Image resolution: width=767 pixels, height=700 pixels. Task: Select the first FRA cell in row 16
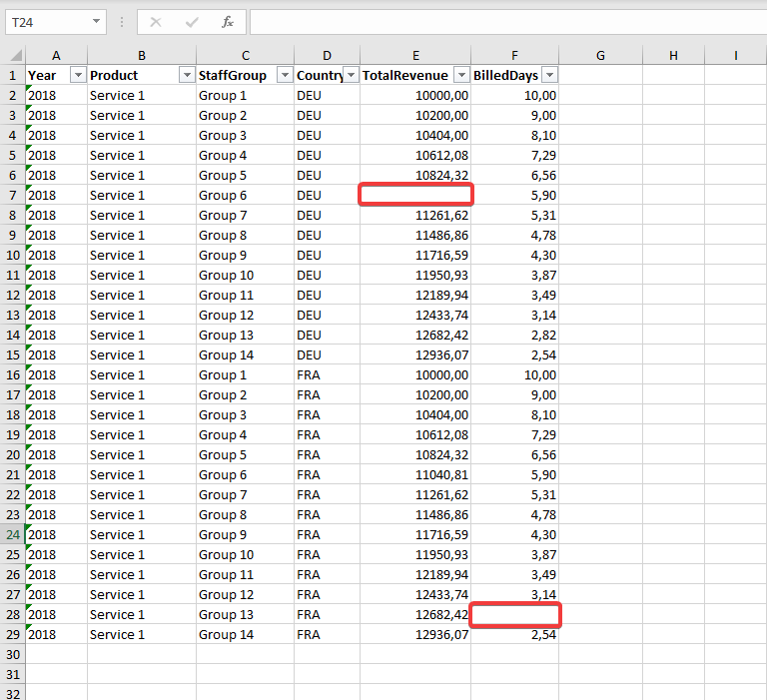click(x=327, y=374)
